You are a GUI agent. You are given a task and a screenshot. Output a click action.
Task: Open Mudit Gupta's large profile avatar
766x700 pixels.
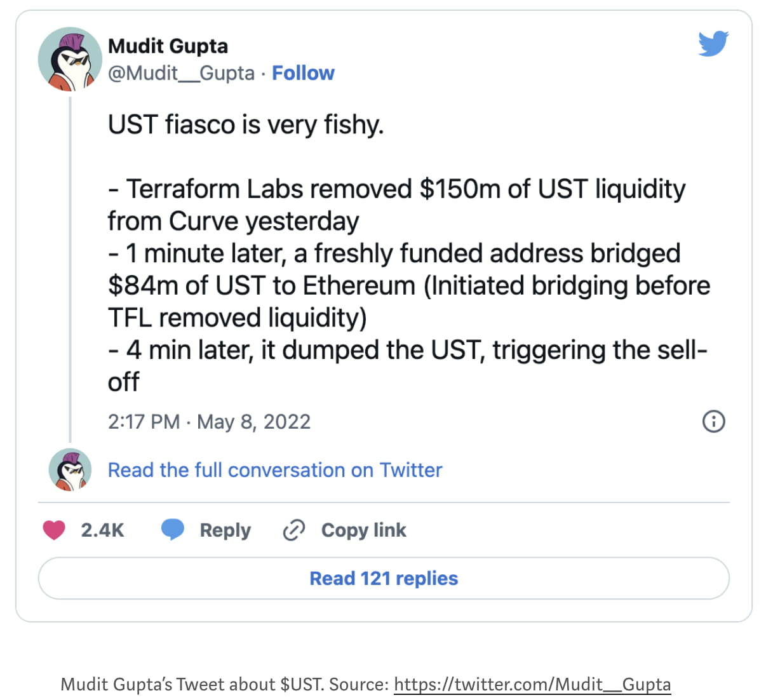click(70, 60)
